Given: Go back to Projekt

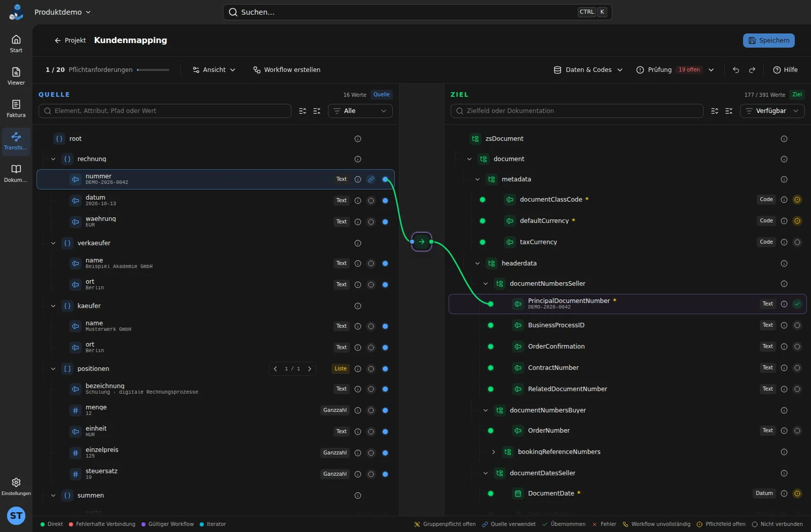Looking at the screenshot, I should [70, 41].
